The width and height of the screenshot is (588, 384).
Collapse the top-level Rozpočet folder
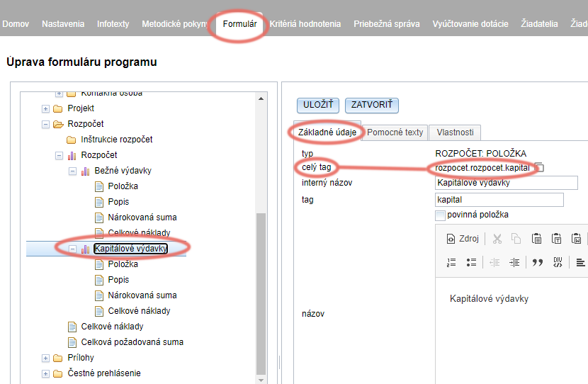pos(45,124)
